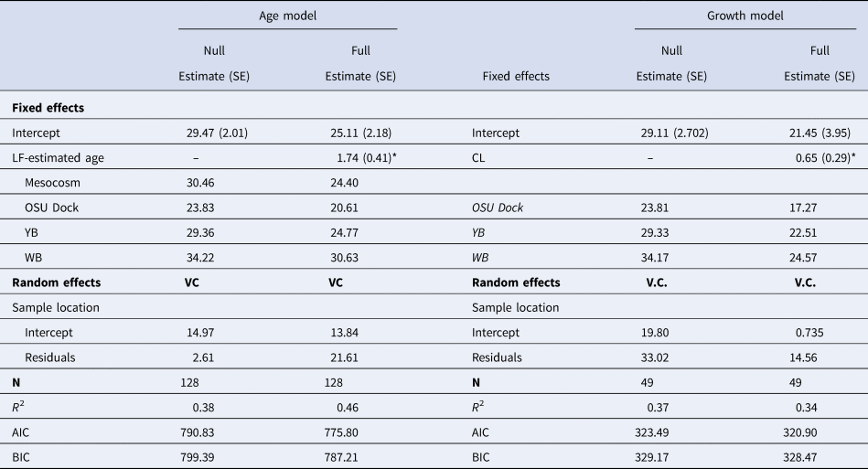This screenshot has width=868, height=469.
Task: Select the LF-estimated age row label
Action: 59,157
